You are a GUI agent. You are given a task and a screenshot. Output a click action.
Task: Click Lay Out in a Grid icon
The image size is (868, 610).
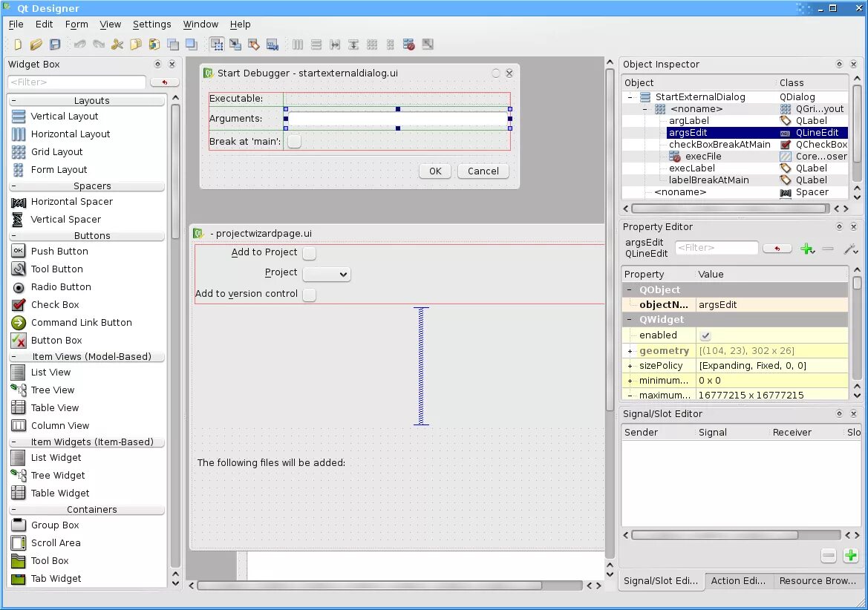click(372, 45)
